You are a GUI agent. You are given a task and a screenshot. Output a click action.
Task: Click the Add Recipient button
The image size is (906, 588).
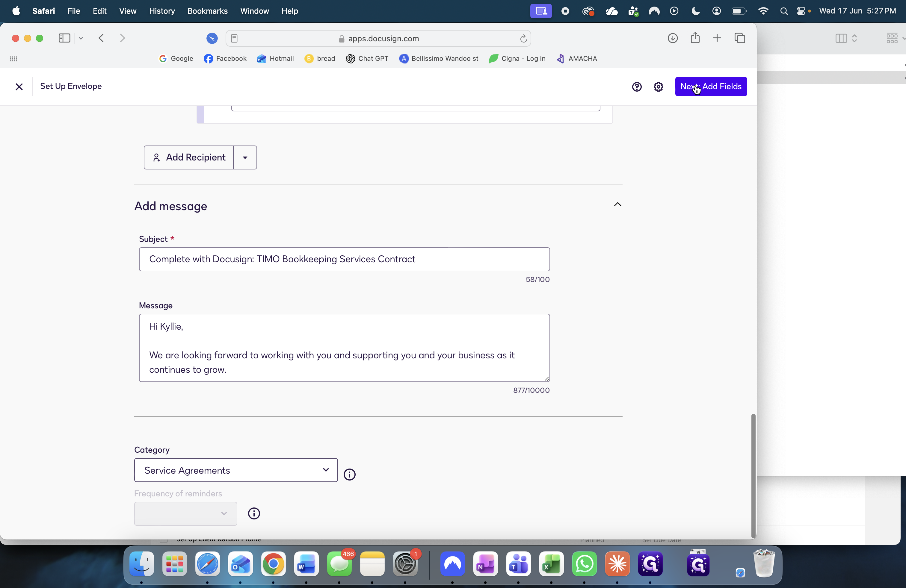point(189,157)
